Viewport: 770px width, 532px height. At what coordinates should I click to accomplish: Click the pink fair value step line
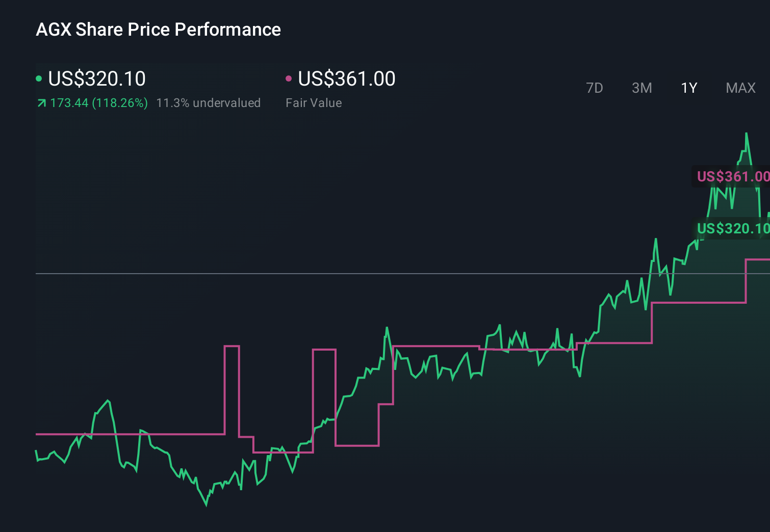[x=433, y=346]
